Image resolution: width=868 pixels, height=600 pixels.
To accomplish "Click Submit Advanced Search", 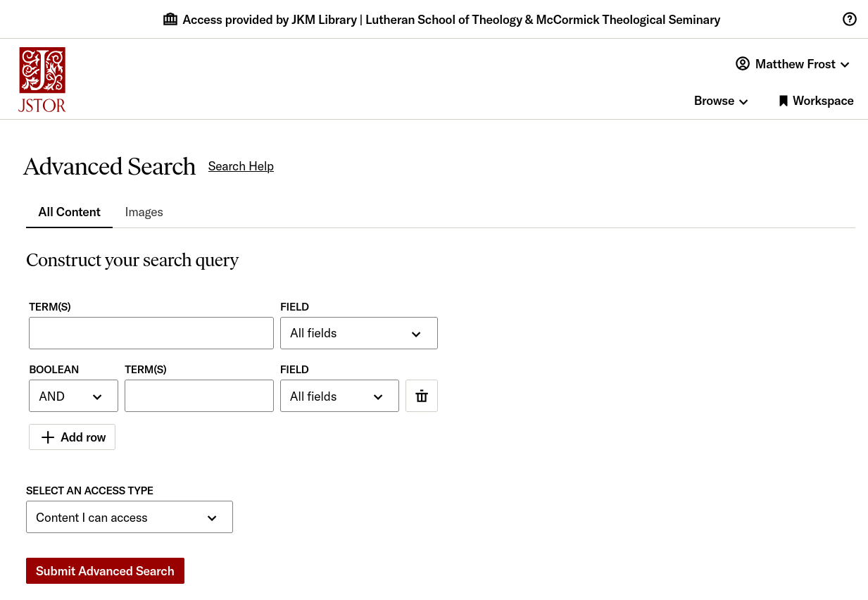I will (x=104, y=570).
